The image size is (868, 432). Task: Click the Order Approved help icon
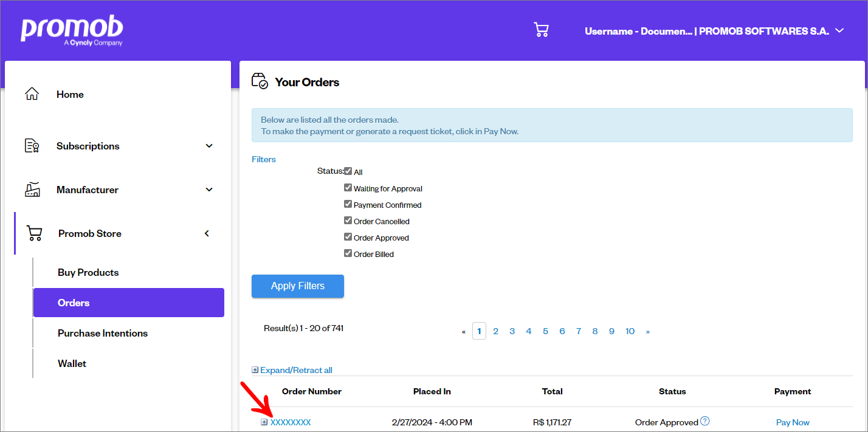pos(705,421)
